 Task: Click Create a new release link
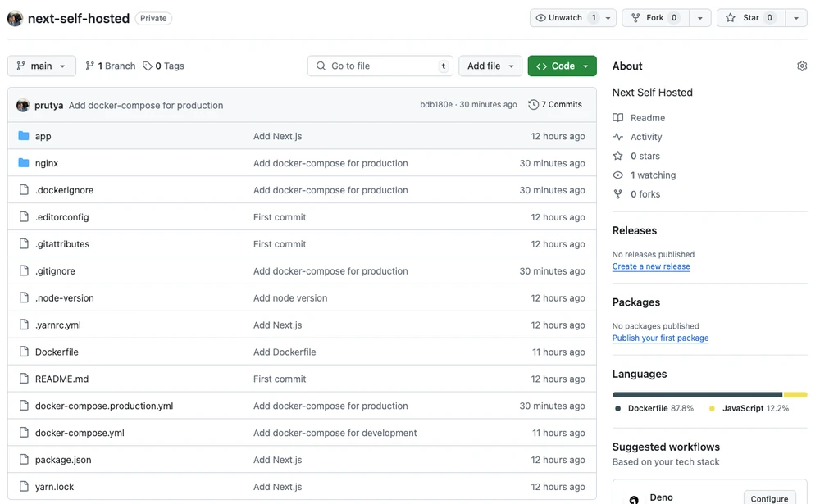(650, 266)
